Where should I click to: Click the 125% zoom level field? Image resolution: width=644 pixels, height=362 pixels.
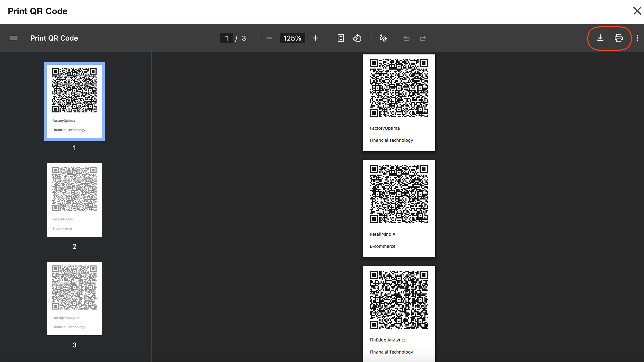point(292,38)
